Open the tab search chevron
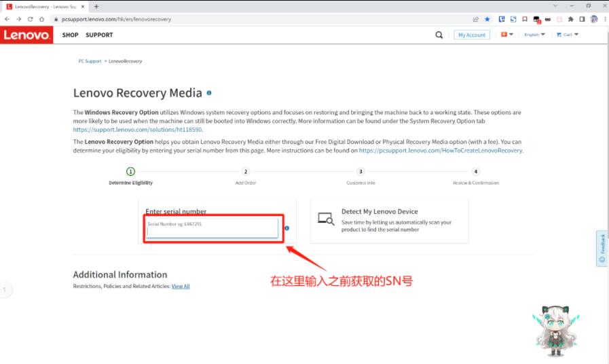The height and width of the screenshot is (364, 609). (x=555, y=6)
